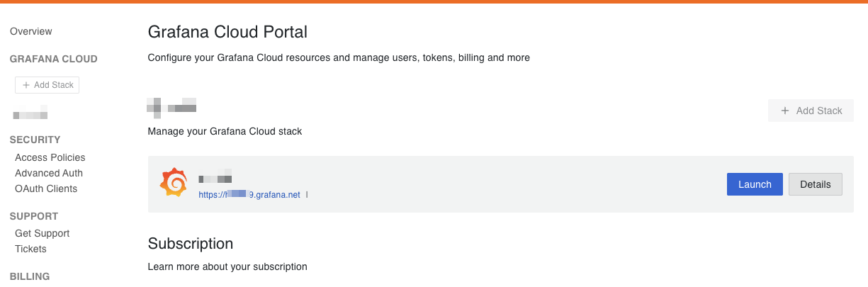The image size is (868, 287).
Task: Go to Overview in the sidebar
Action: click(31, 31)
